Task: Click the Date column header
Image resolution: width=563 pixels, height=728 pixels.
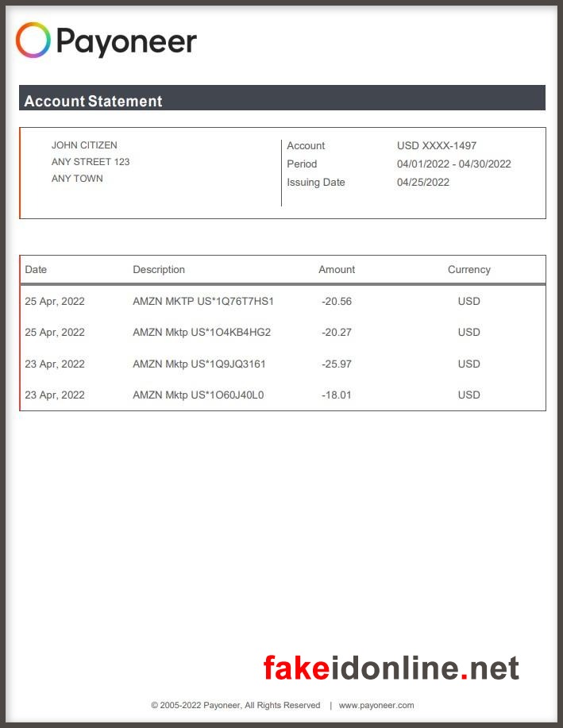Action: (x=36, y=269)
